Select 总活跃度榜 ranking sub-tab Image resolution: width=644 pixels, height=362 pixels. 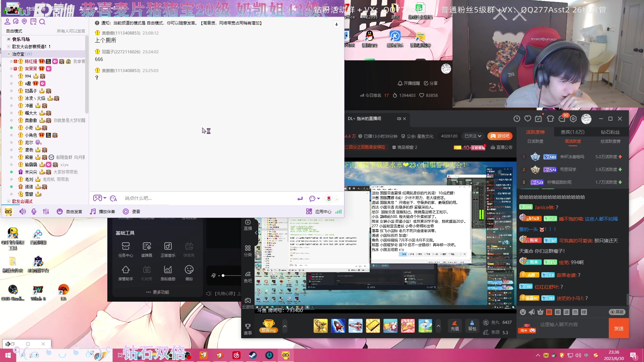[x=610, y=141]
